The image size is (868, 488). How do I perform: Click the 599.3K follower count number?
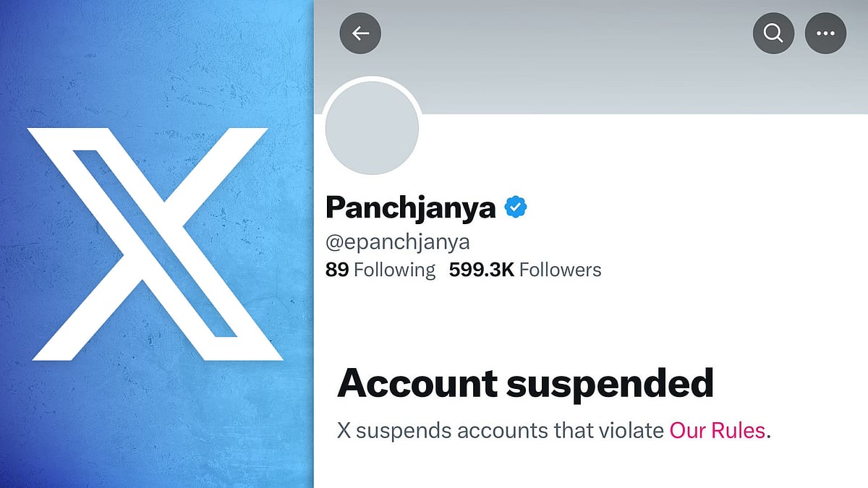(x=481, y=270)
